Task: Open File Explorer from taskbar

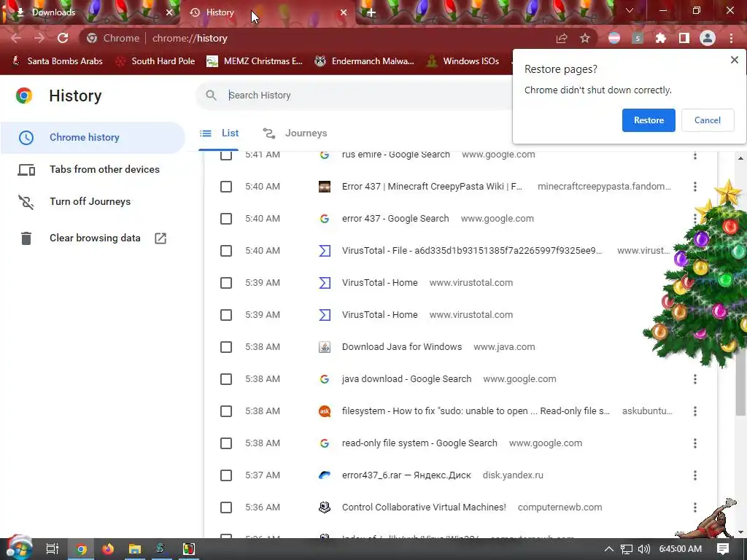Action: (135, 549)
